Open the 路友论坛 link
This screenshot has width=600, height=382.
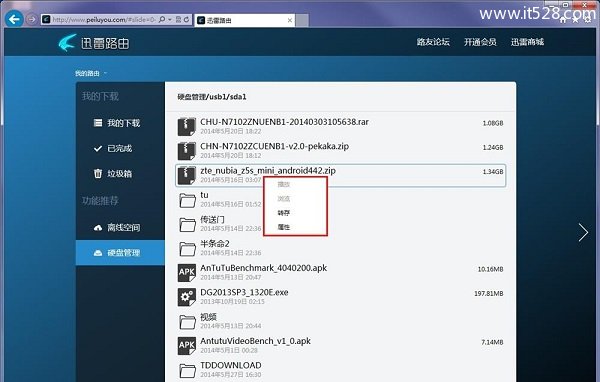(433, 42)
